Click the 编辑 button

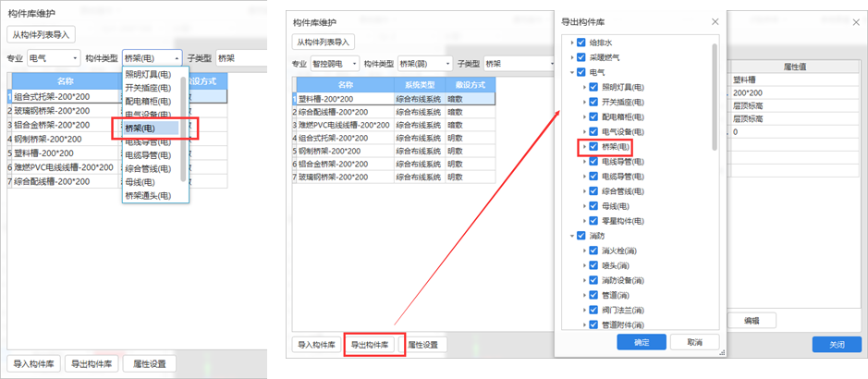(752, 320)
